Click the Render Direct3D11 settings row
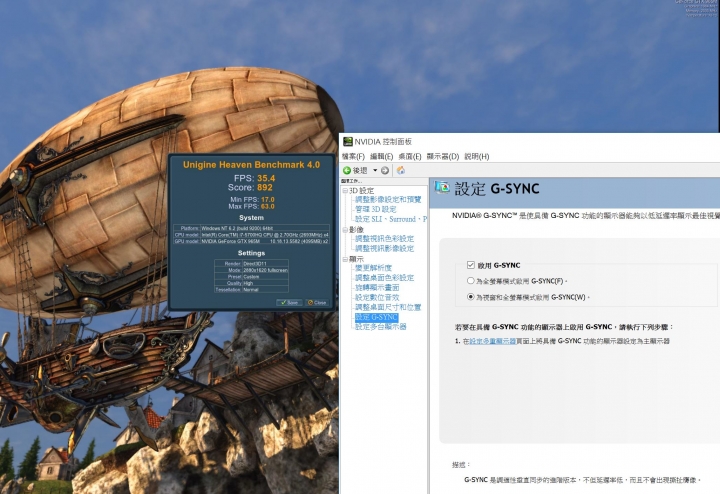This screenshot has height=494, width=720. (251, 264)
